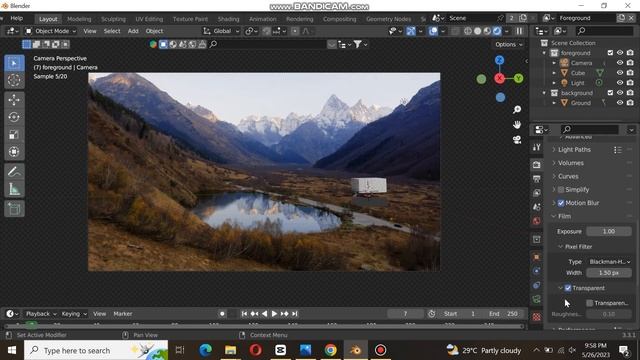
Task: Toggle camera view icon in viewport
Action: tap(517, 140)
